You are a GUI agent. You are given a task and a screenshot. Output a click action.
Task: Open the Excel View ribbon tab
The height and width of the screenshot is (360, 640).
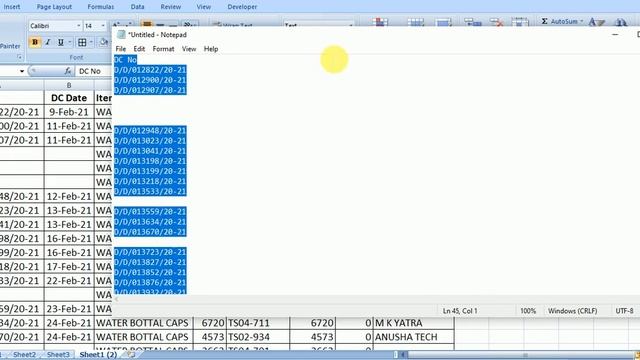tap(204, 7)
